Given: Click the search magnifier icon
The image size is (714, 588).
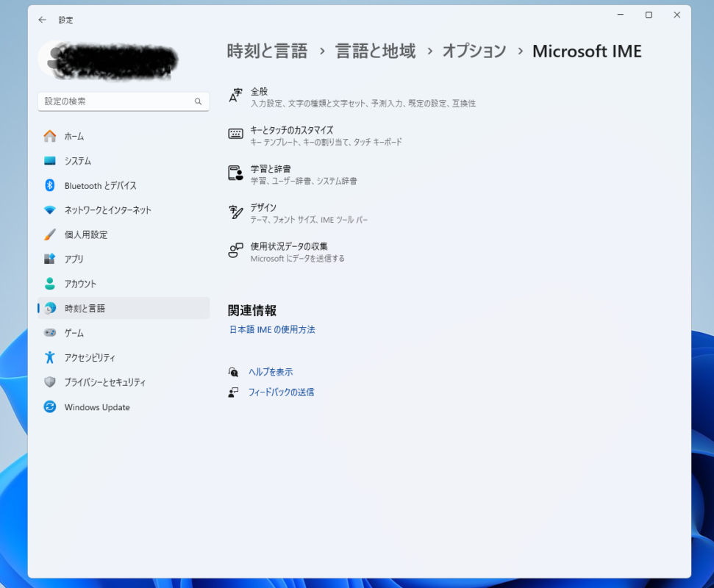Looking at the screenshot, I should coord(198,101).
